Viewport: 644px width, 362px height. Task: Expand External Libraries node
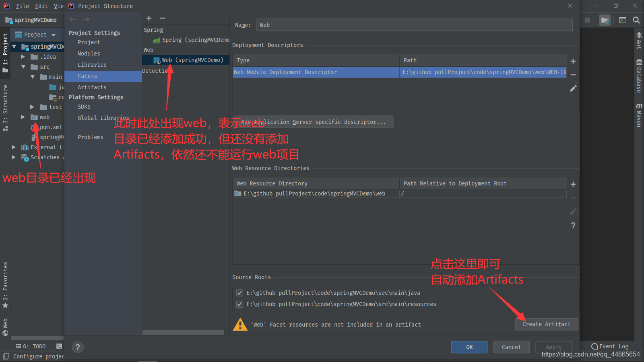(x=14, y=147)
